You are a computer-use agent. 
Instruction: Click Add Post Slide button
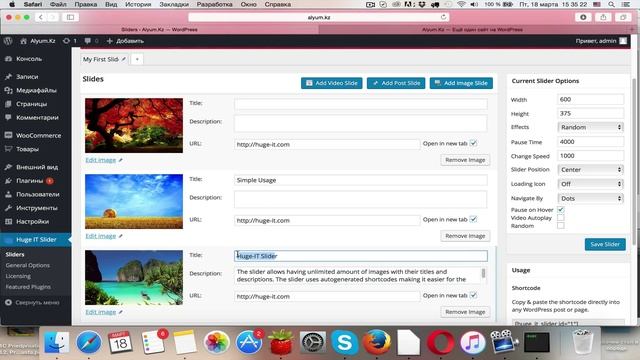click(396, 83)
